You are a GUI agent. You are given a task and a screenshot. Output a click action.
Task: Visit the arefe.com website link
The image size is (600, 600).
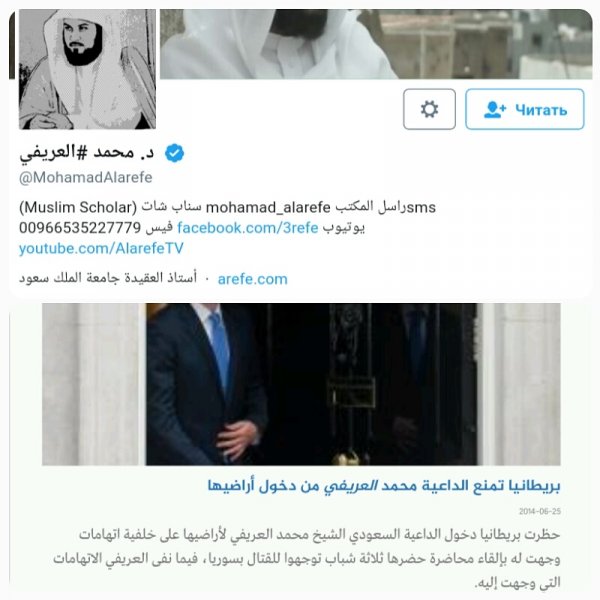click(x=253, y=279)
